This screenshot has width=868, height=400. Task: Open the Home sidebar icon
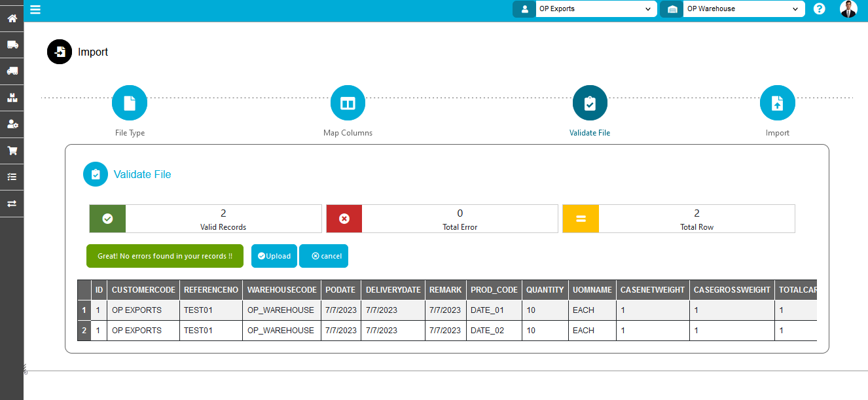[12, 18]
